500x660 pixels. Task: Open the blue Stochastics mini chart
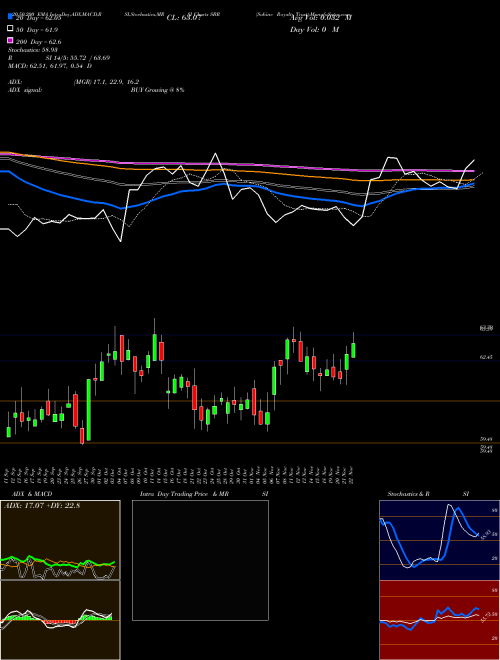coord(439,540)
